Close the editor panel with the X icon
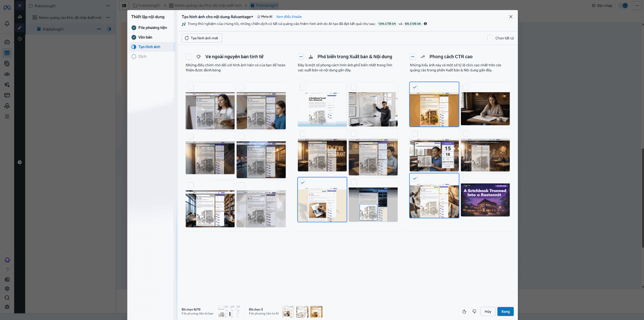This screenshot has height=320, width=644. (20, 6)
